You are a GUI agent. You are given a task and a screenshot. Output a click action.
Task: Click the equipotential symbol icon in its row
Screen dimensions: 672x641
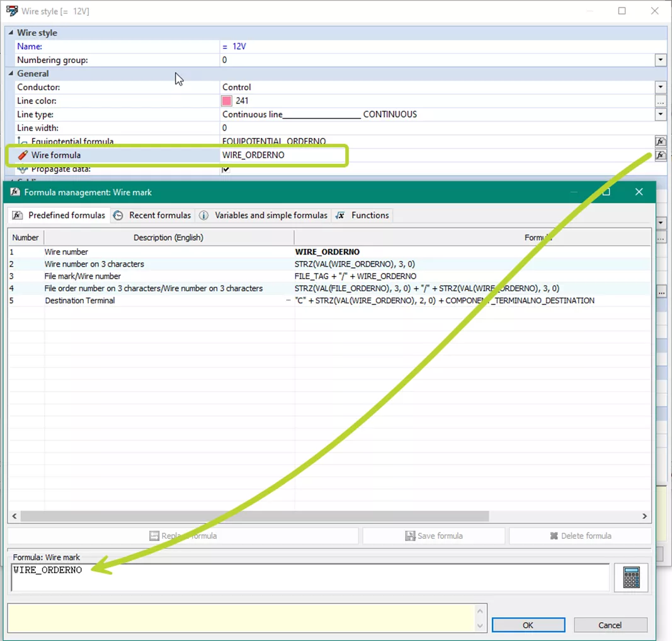coord(21,141)
